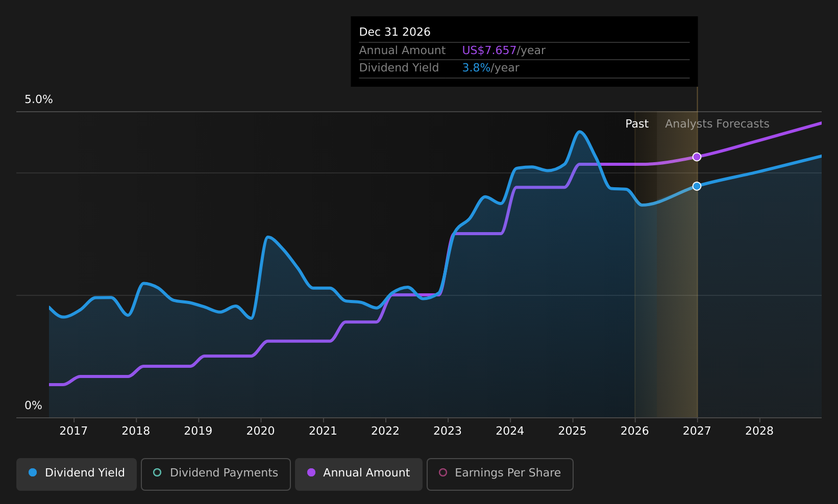Click the 2024 x-axis label
838x504 pixels.
click(510, 431)
